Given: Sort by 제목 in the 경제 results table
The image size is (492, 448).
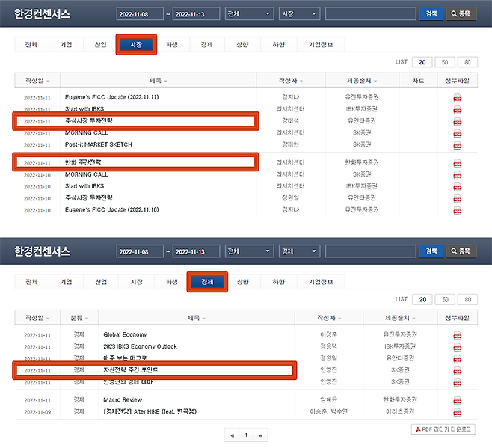Looking at the screenshot, I should [x=197, y=318].
